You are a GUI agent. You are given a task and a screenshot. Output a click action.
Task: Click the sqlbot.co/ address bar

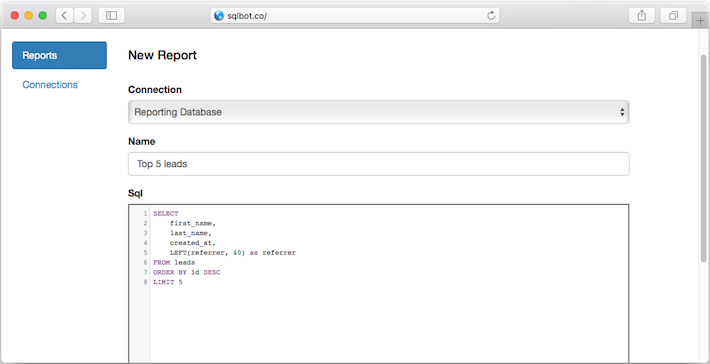point(355,16)
